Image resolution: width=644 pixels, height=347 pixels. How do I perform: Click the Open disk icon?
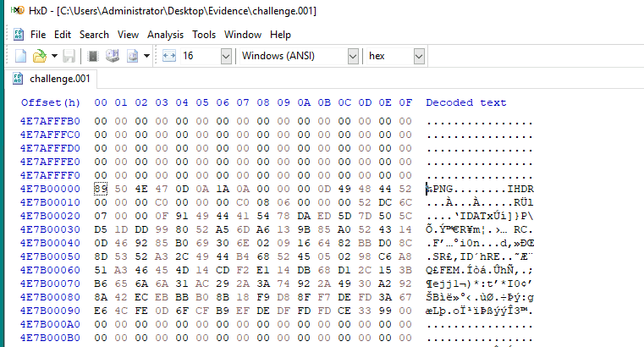click(112, 56)
